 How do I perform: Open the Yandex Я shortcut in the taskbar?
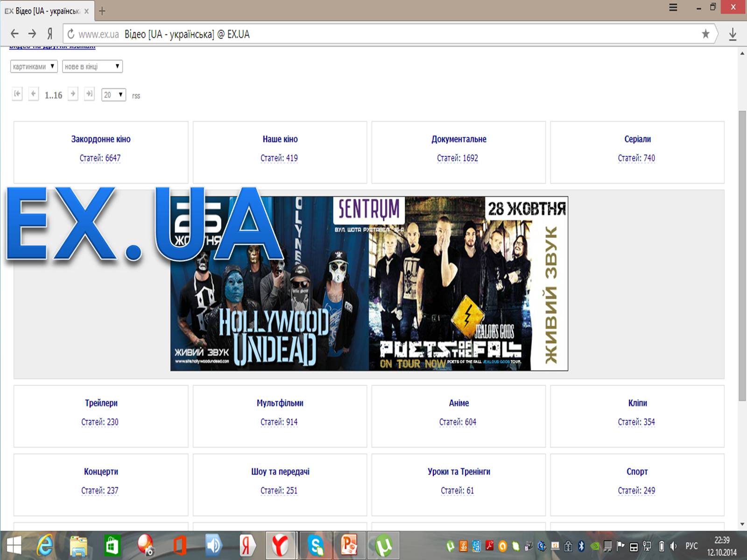pyautogui.click(x=247, y=545)
